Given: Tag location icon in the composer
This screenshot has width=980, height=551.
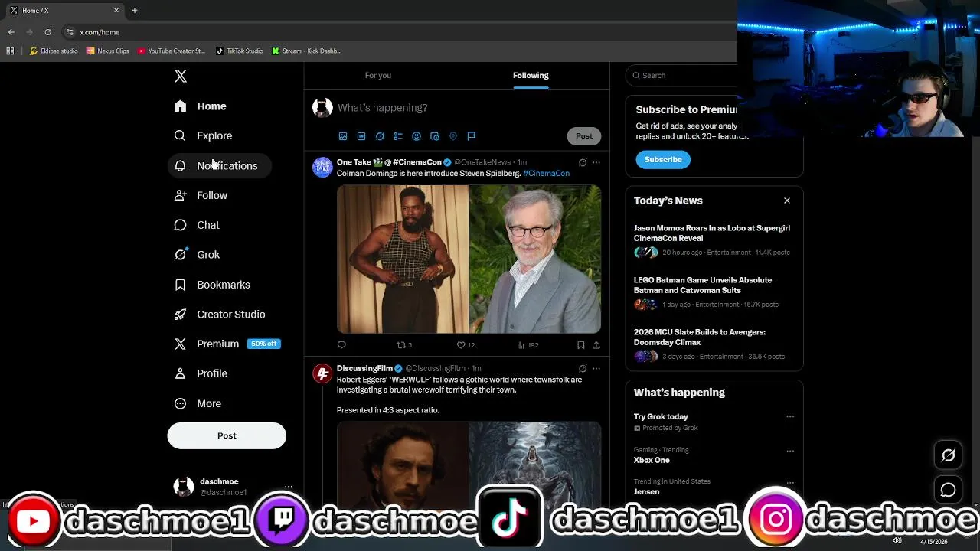Looking at the screenshot, I should click(x=453, y=136).
